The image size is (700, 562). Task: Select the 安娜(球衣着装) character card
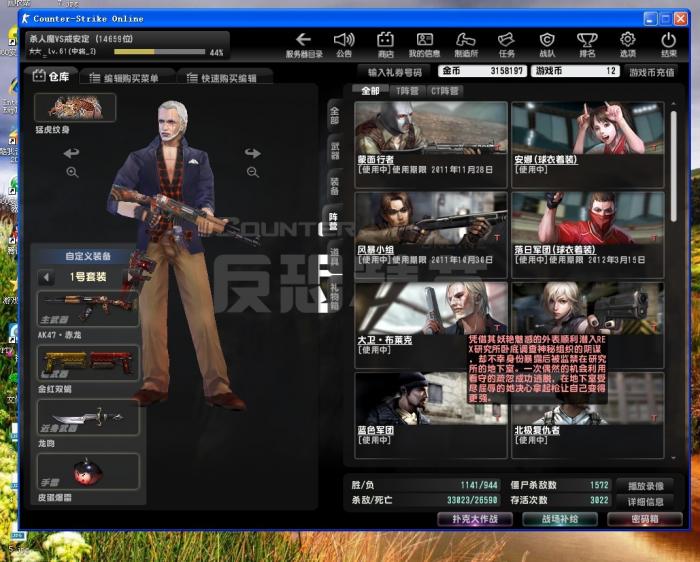[x=588, y=145]
